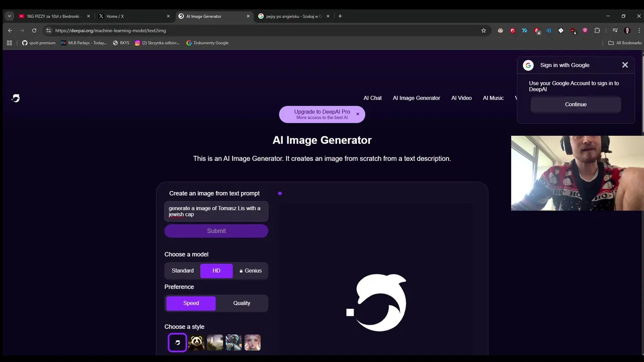Click Continue in Google sign-in popup
This screenshot has width=644, height=362.
tap(576, 105)
